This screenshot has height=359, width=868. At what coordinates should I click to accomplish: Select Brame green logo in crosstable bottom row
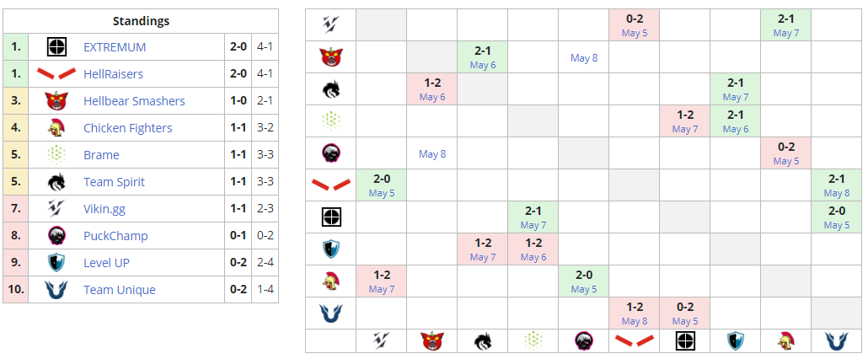click(x=533, y=340)
